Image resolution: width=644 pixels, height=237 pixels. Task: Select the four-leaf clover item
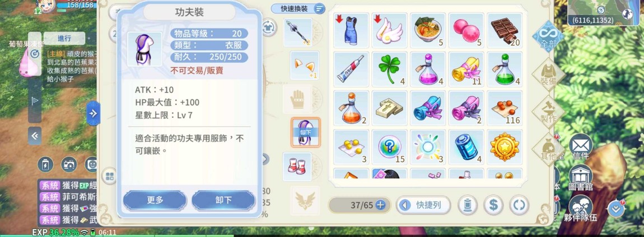[x=389, y=69]
